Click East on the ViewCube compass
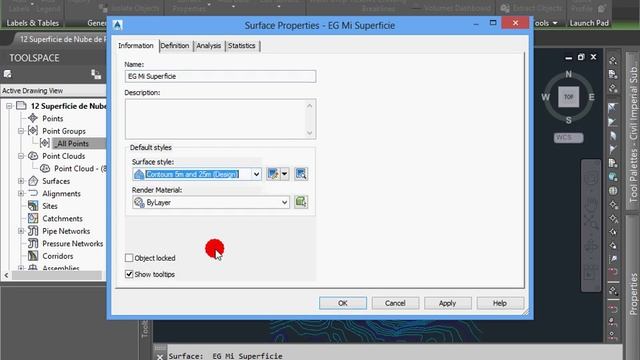 591,97
